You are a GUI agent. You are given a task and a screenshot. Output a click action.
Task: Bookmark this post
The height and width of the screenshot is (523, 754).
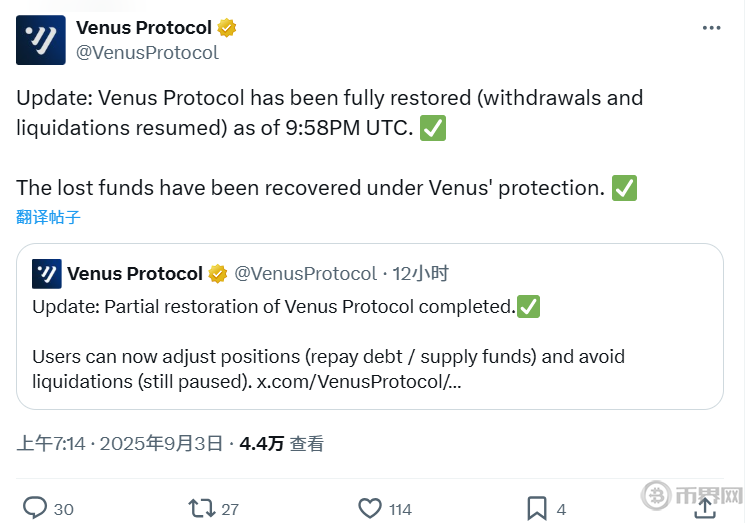(537, 508)
